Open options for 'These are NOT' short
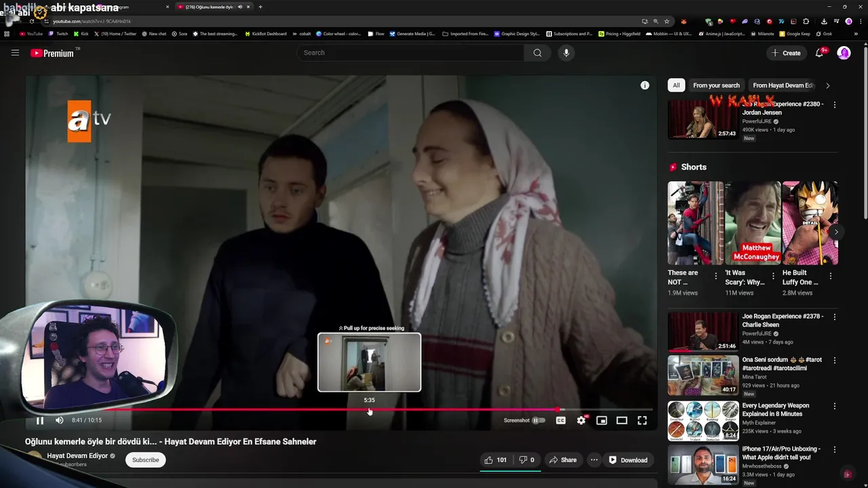868x488 pixels. (x=715, y=276)
